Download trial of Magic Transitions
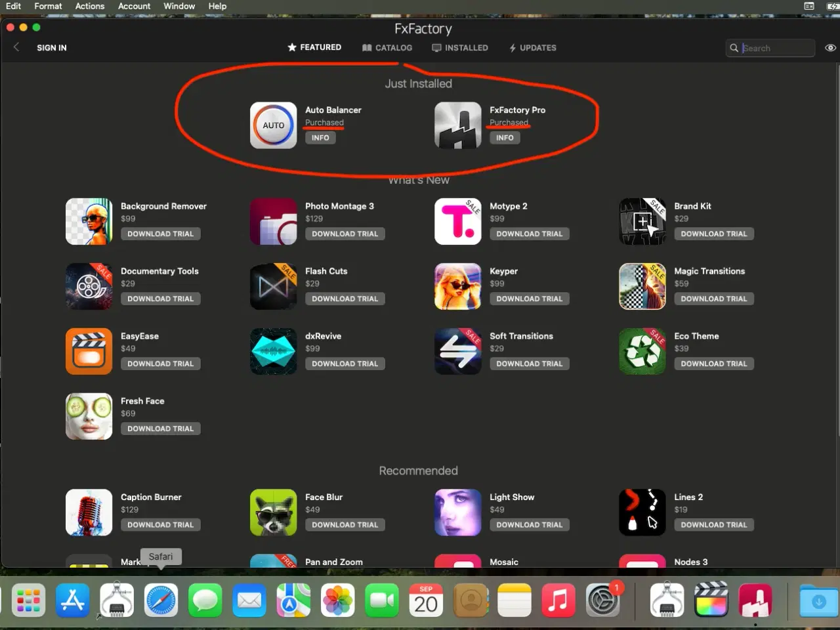The image size is (840, 630). coord(714,299)
